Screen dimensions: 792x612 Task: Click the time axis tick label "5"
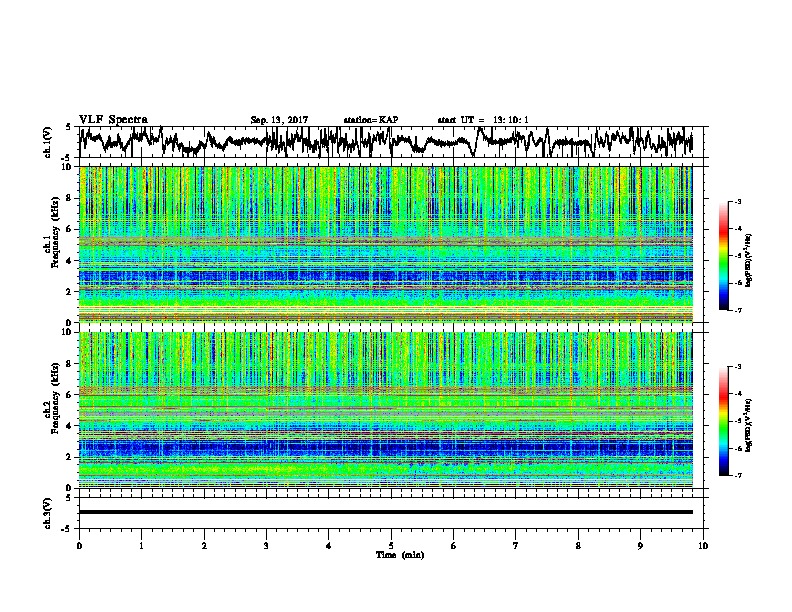tap(391, 546)
